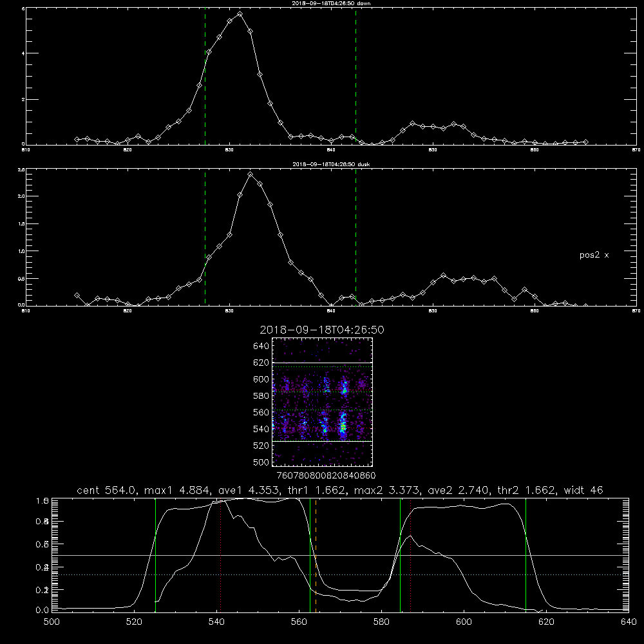Click the '2018-09-18T04:26:50 dusk' plot title
The width and height of the screenshot is (644, 644).
pyautogui.click(x=331, y=164)
